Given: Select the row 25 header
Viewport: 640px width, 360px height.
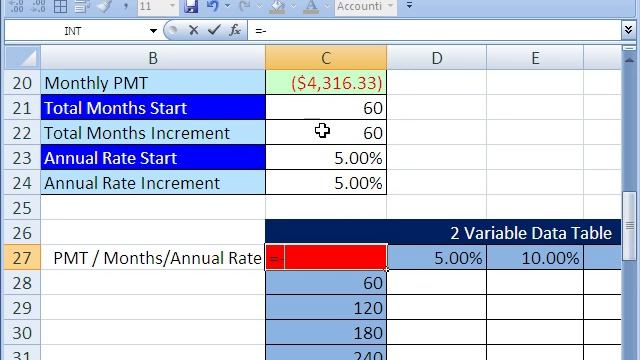Looking at the screenshot, I should [x=22, y=208].
